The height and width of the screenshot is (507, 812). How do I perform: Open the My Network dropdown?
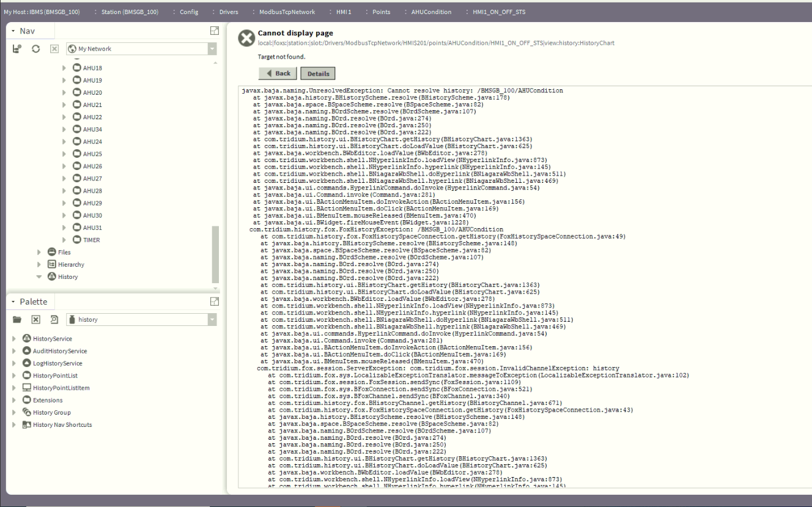212,49
